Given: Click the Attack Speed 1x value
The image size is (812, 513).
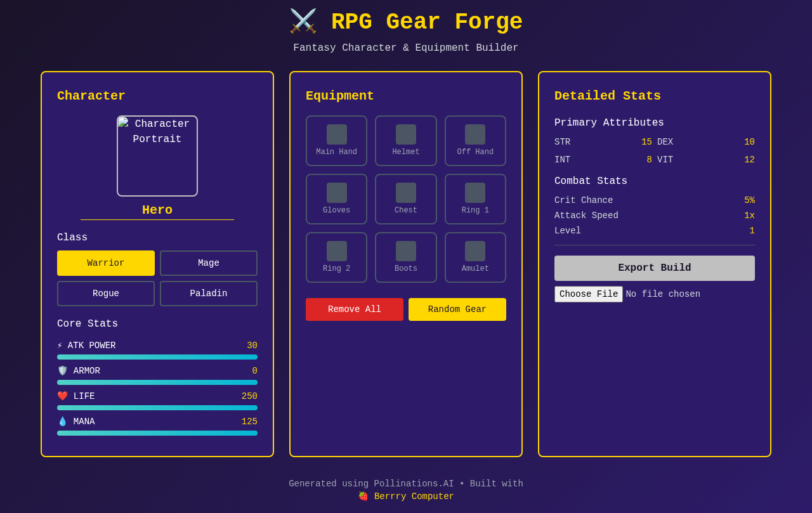Looking at the screenshot, I should coord(749,216).
